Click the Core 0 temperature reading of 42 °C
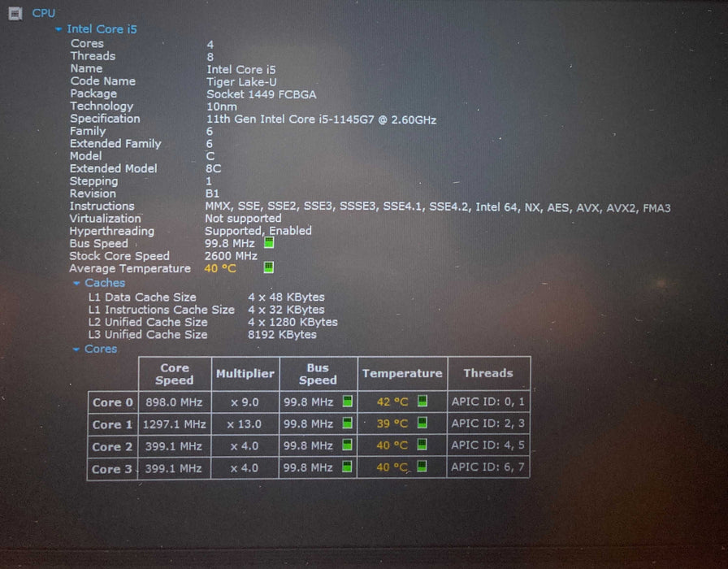This screenshot has width=728, height=569. (392, 402)
